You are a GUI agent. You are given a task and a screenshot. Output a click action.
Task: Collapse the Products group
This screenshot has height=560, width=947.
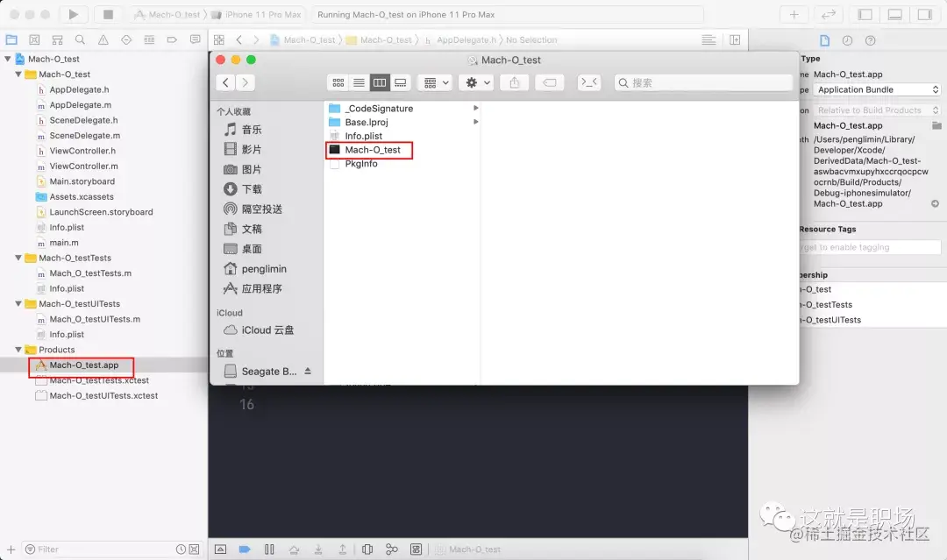point(18,350)
